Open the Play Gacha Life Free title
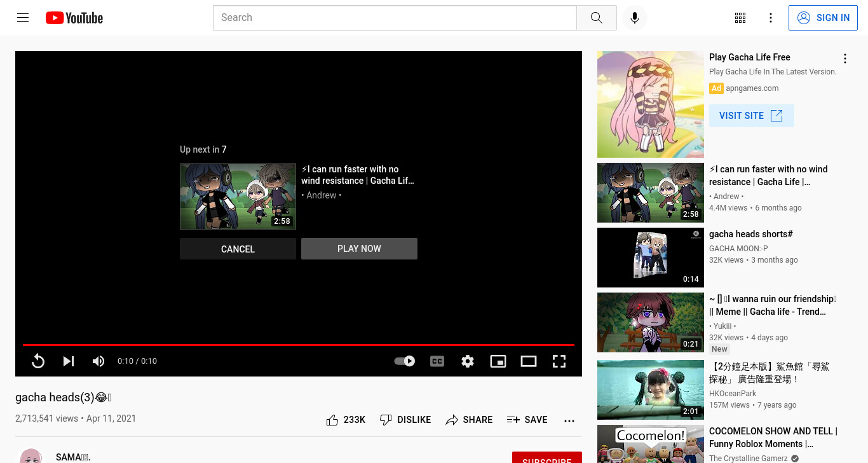Screen dimensions: 868x463 tap(750, 57)
